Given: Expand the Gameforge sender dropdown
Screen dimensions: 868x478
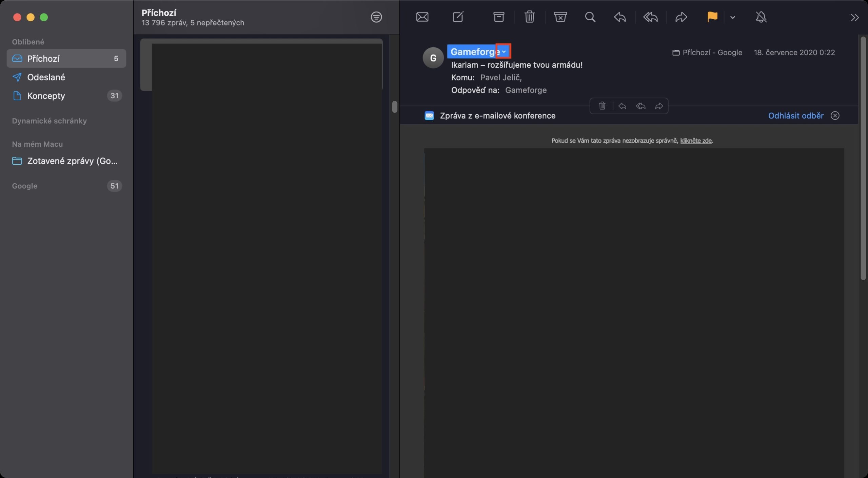Looking at the screenshot, I should pos(504,51).
